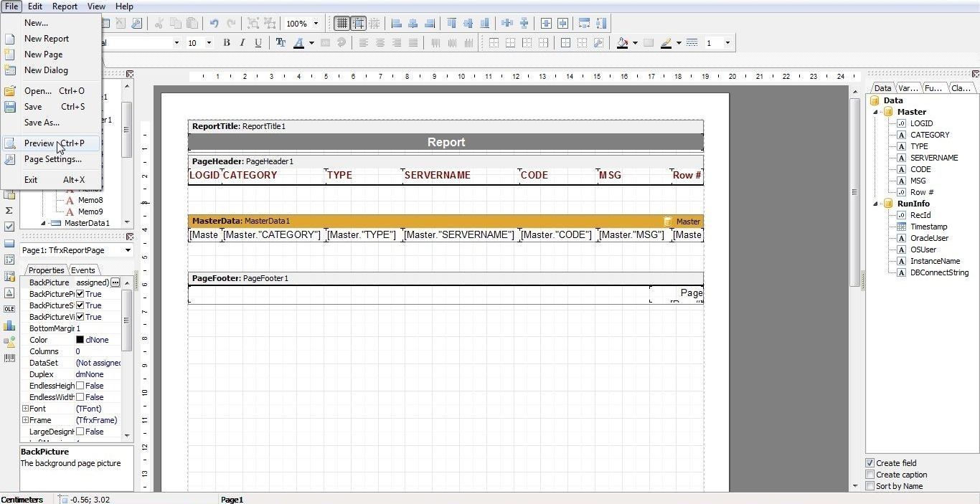
Task: Click the Align Left Edges icon
Action: 397,23
